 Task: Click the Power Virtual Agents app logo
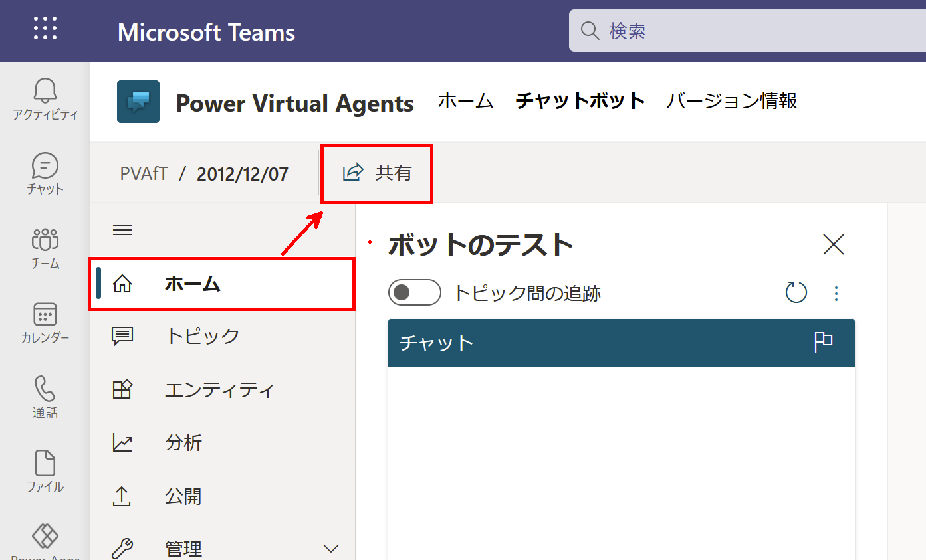[138, 102]
